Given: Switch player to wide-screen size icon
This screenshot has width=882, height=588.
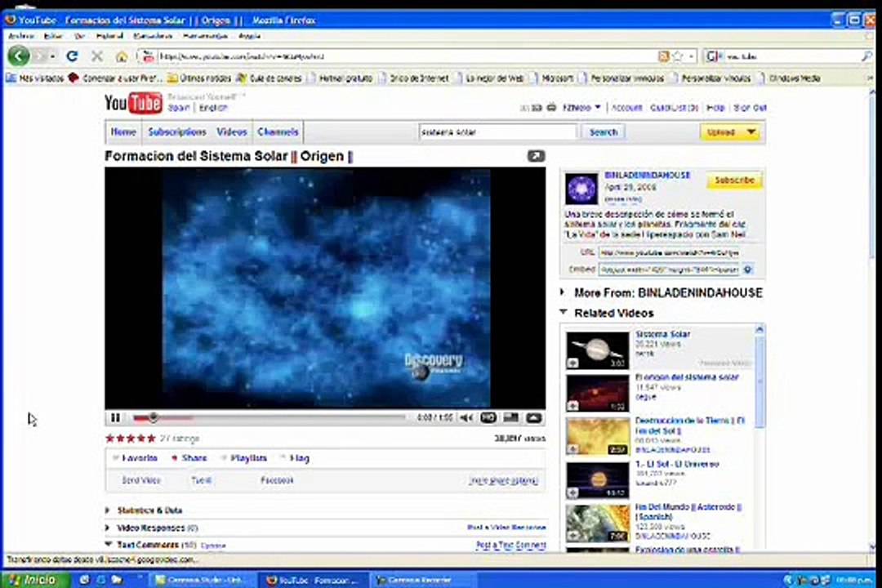Looking at the screenshot, I should [510, 417].
